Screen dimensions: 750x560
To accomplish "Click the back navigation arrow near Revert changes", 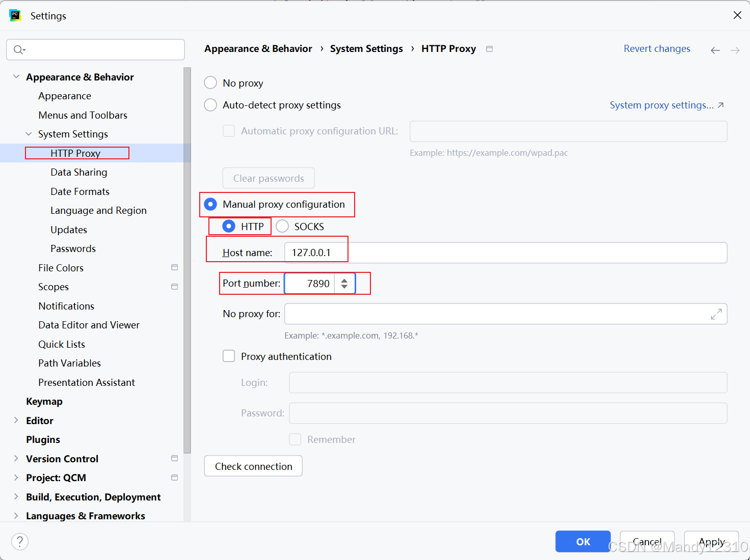I will click(x=715, y=50).
